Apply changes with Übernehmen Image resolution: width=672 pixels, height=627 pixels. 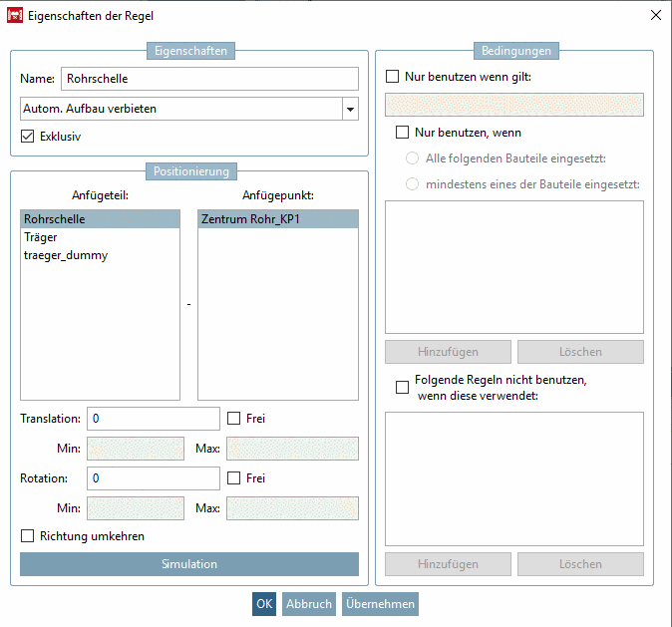380,604
